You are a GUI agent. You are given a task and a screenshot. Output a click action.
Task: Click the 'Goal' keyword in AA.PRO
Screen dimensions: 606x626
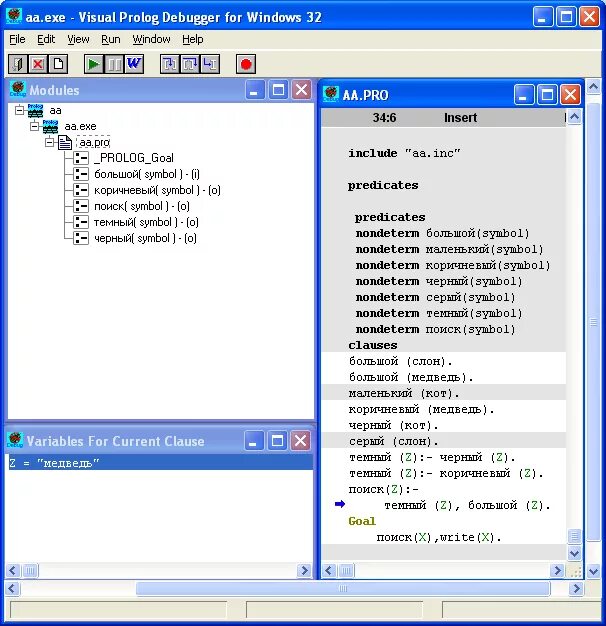coord(362,521)
